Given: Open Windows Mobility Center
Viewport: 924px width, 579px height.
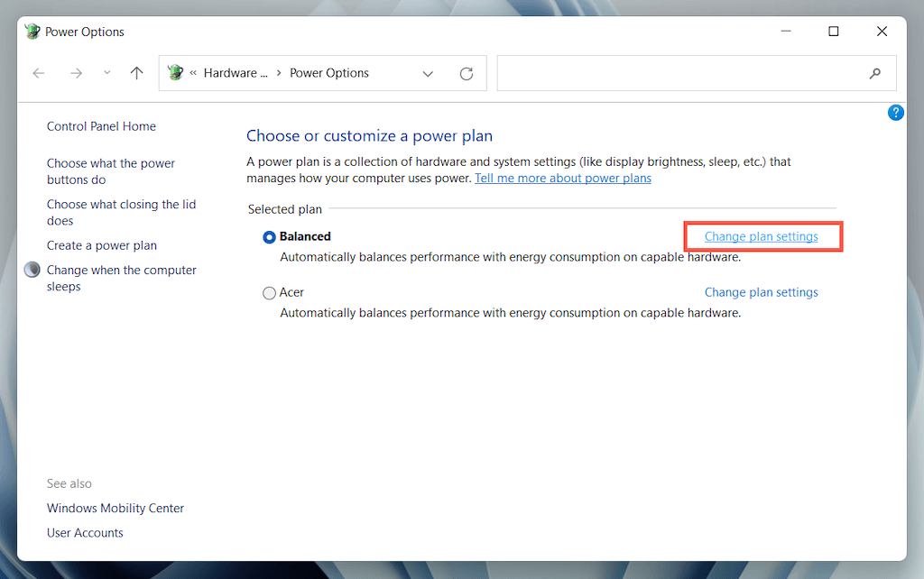Looking at the screenshot, I should pyautogui.click(x=115, y=508).
